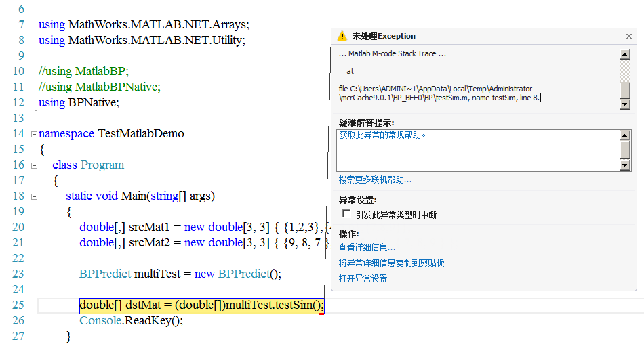644x344 pixels.
Task: Click inside the stack trace text box
Action: click(x=475, y=74)
